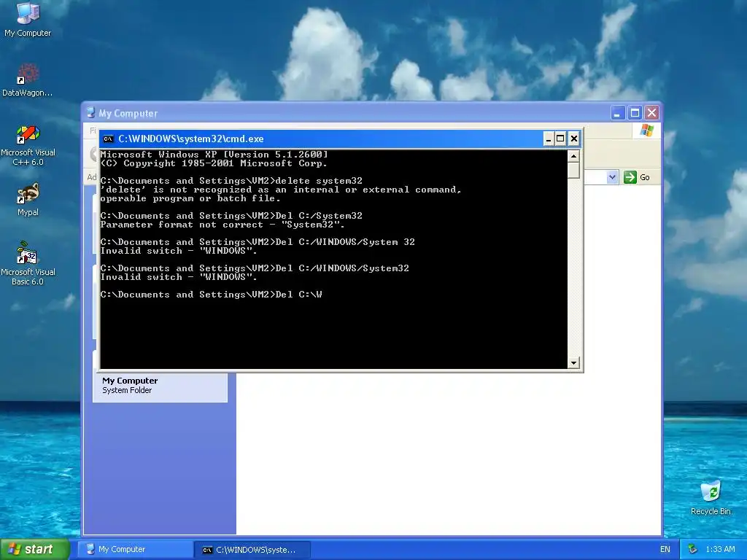Screen dimensions: 747x560
Task: Click the My Computer window title icon
Action: [90, 113]
